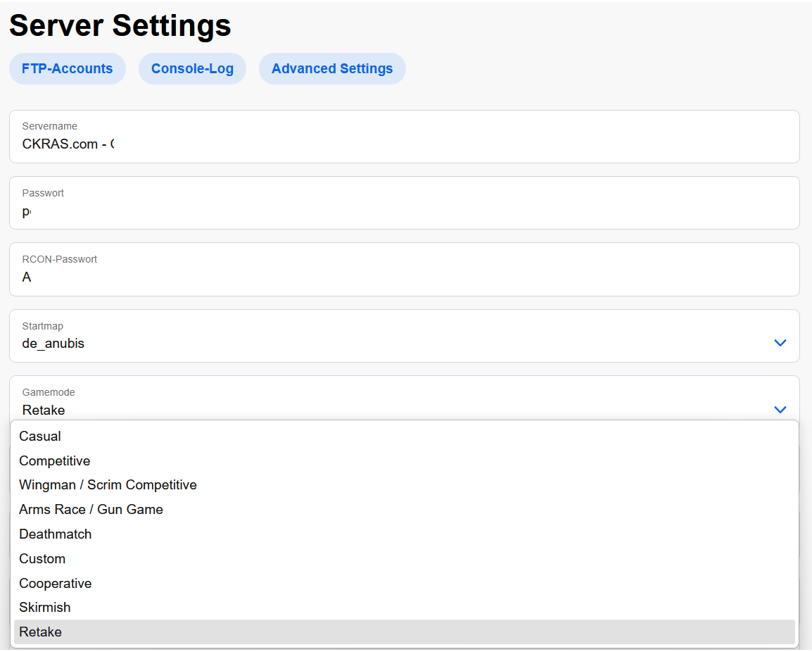812x652 pixels.
Task: Choose the Competitive gamemode option
Action: (55, 460)
